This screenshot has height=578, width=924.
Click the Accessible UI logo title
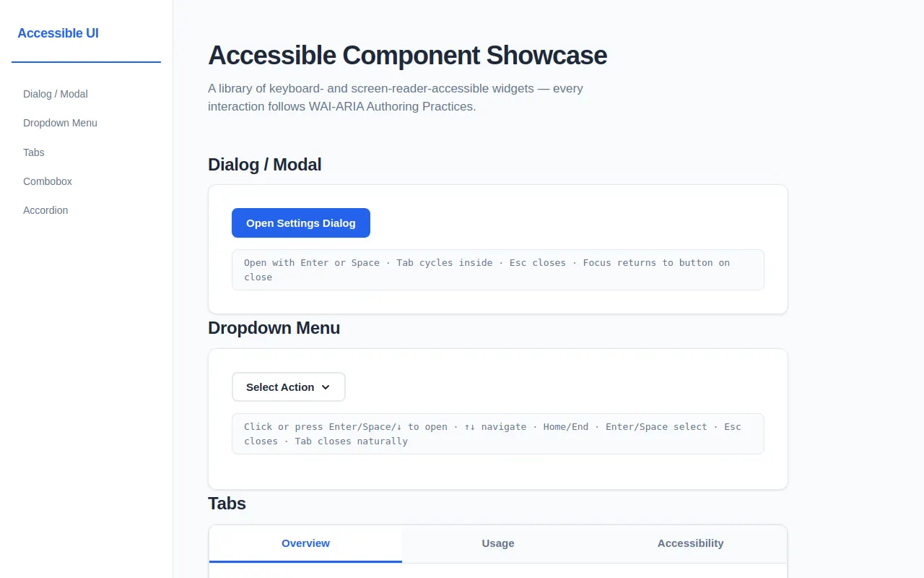pos(58,33)
